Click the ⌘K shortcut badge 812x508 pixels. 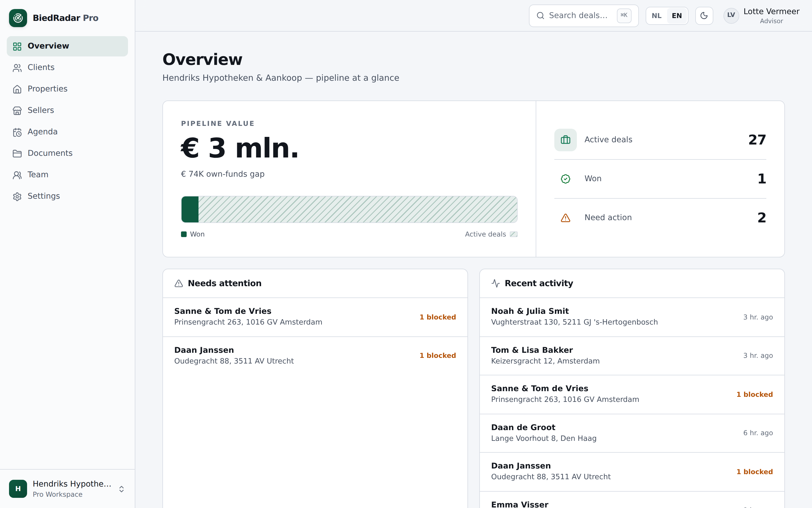pyautogui.click(x=624, y=16)
